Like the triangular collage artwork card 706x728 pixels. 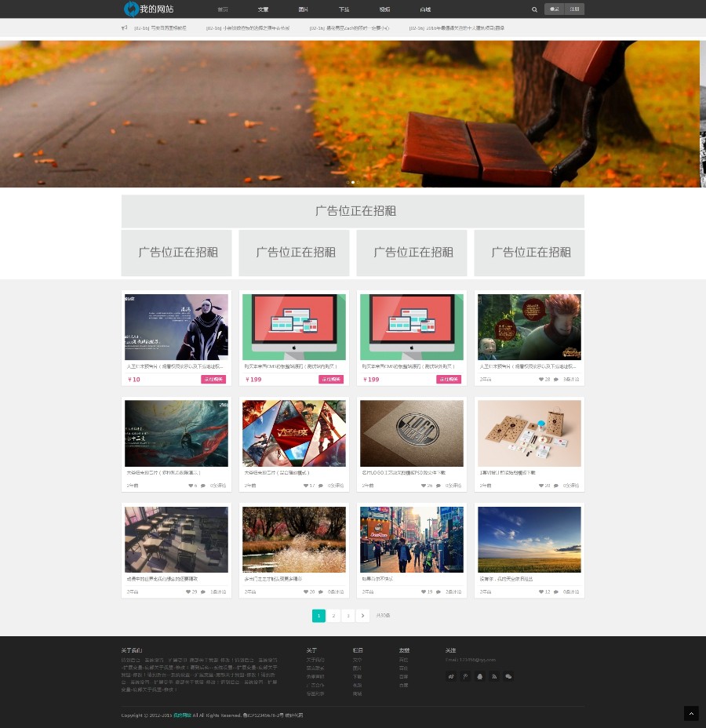tap(306, 486)
